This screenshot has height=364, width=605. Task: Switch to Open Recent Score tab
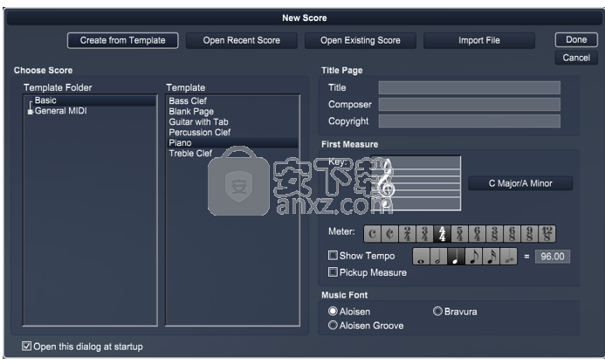242,40
